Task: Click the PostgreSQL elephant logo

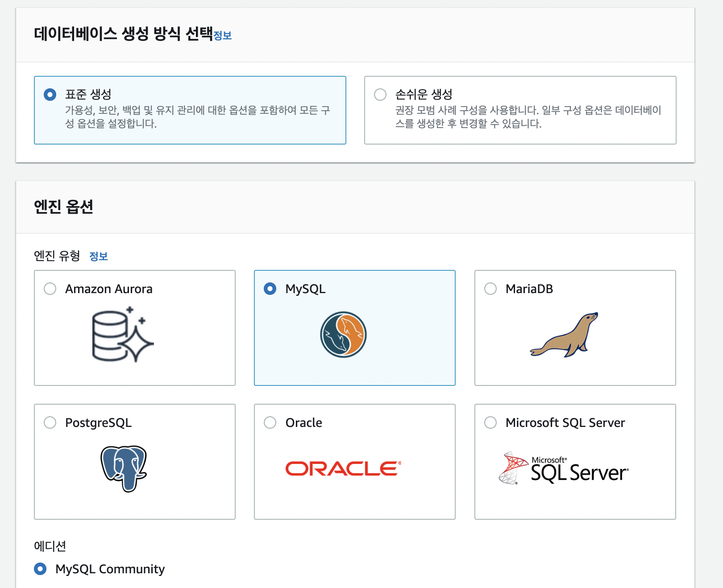Action: tap(124, 468)
